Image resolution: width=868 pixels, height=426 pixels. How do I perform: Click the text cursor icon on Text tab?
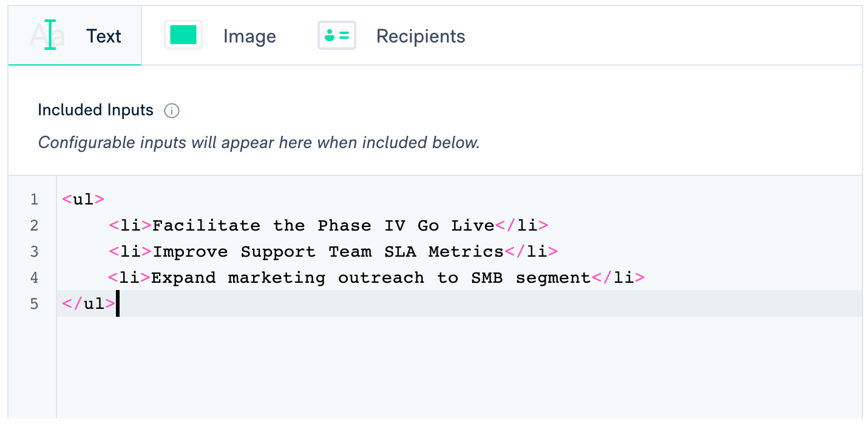[50, 35]
